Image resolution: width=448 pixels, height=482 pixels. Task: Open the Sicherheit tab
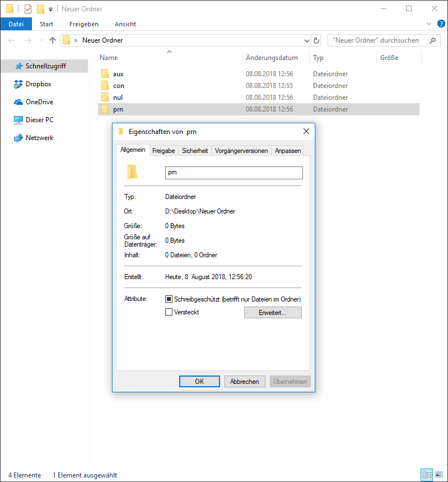pyautogui.click(x=195, y=151)
